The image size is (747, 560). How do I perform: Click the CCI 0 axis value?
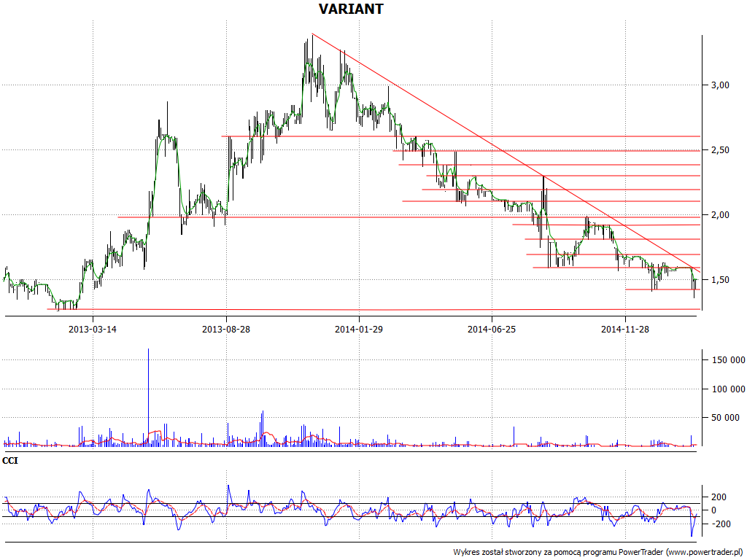coord(713,510)
